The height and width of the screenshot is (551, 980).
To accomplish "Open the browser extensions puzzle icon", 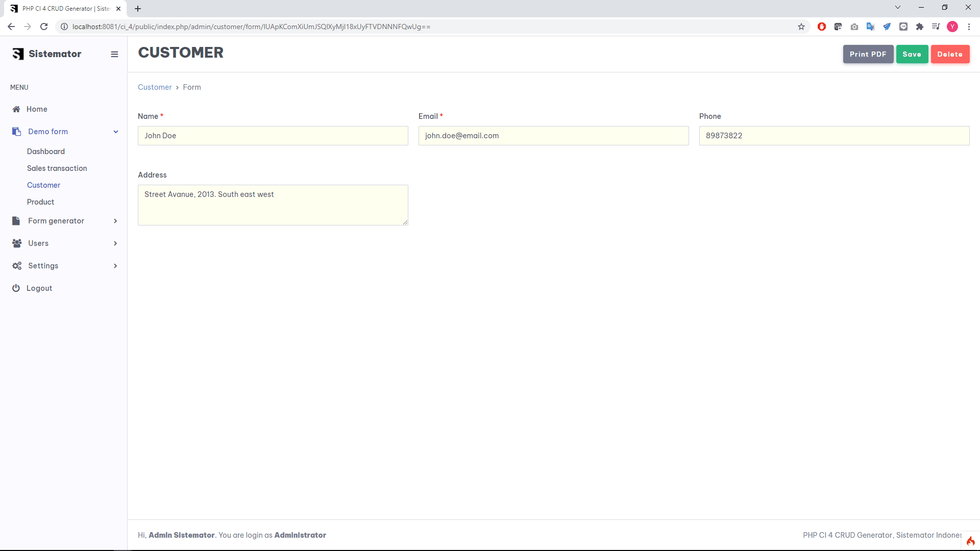I will coord(920,27).
